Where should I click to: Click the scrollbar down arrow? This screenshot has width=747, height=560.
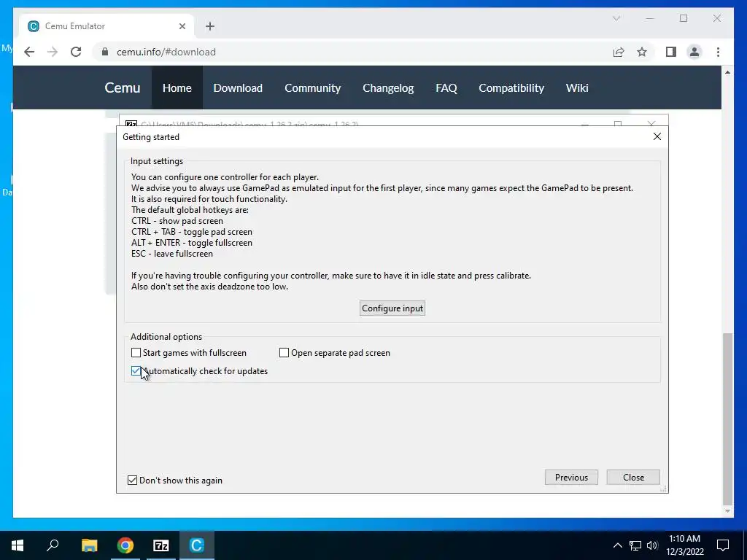coord(727,511)
